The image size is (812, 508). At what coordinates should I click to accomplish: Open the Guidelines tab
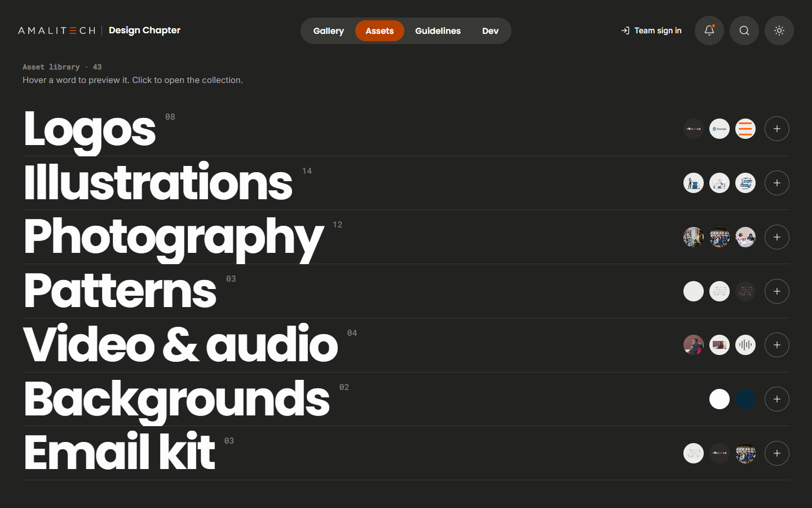[438, 30]
